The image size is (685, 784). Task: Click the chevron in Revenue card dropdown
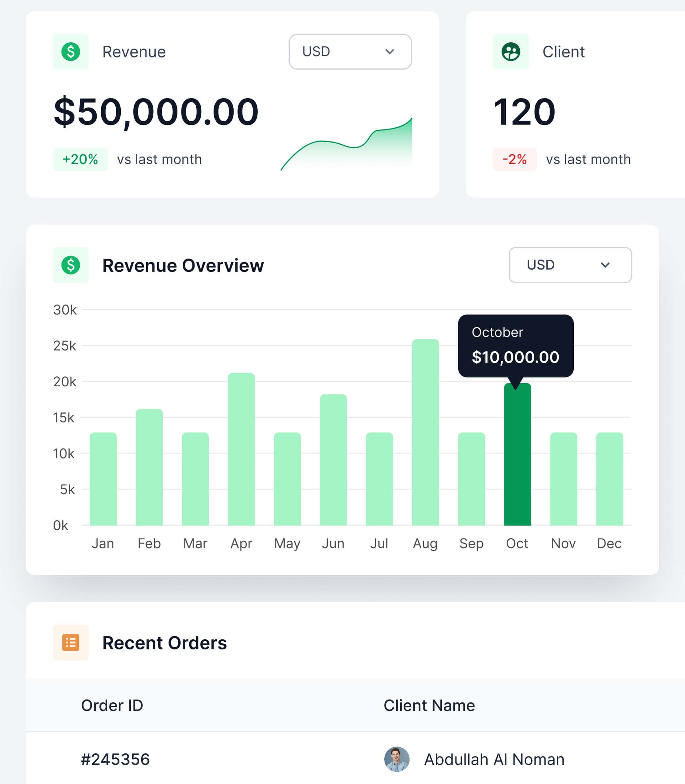pyautogui.click(x=389, y=52)
